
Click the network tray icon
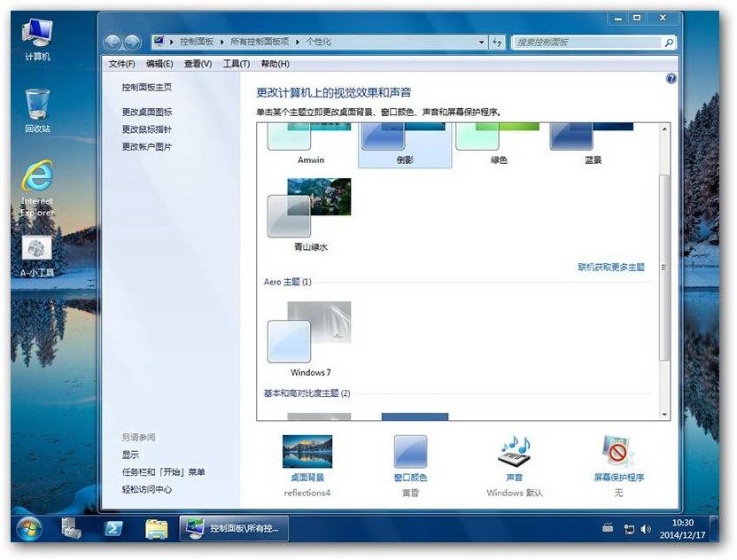point(629,529)
